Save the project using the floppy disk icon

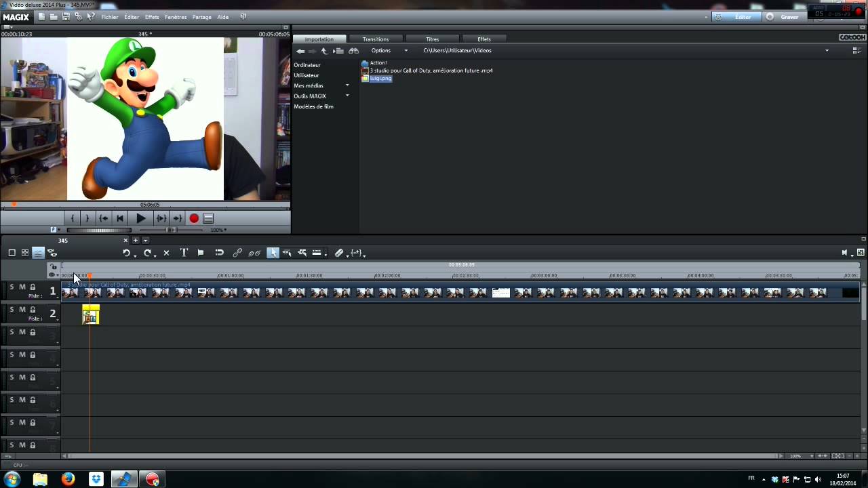click(x=66, y=17)
